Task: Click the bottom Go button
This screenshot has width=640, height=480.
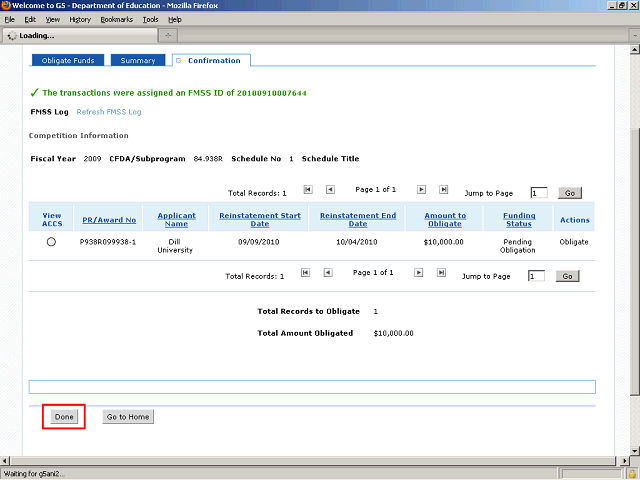Action: [x=567, y=276]
